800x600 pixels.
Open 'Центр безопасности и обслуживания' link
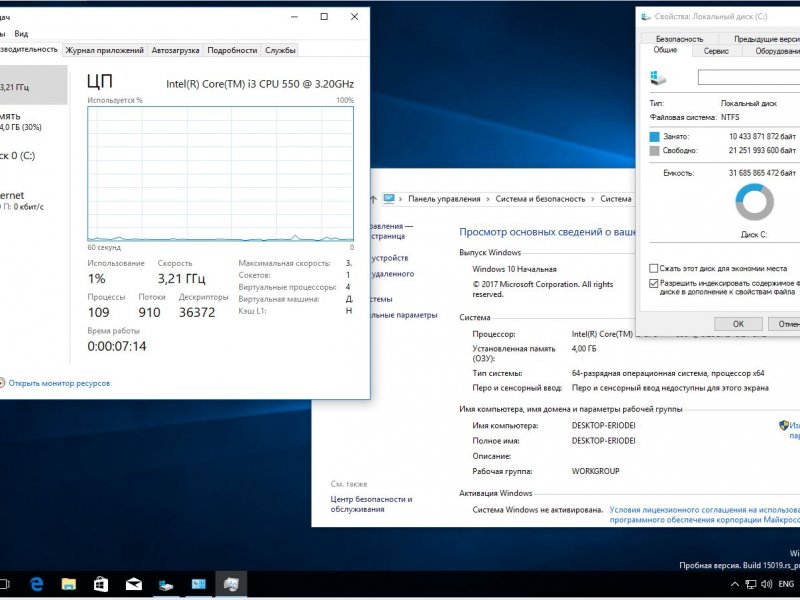coord(371,504)
